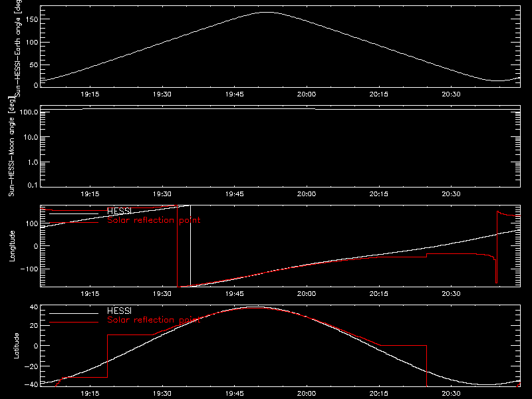532x399 pixels.
Task: Click white HESSI legend line in Longitude plot
Action: 74,213
